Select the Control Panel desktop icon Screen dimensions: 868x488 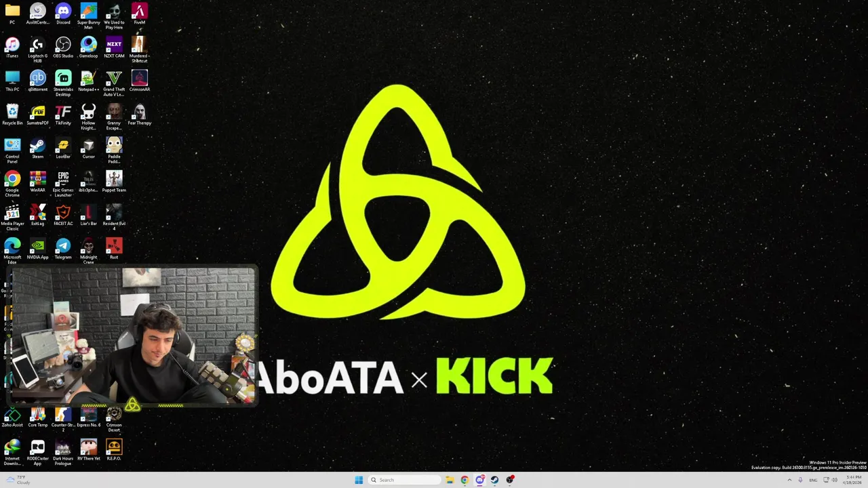tap(12, 150)
